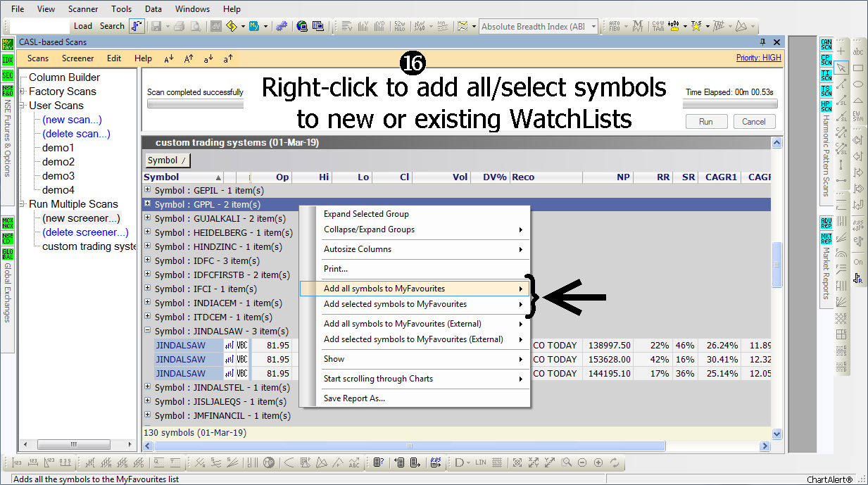Select the arrow pointer drawing tool
The width and height of the screenshot is (868, 485).
point(841,67)
